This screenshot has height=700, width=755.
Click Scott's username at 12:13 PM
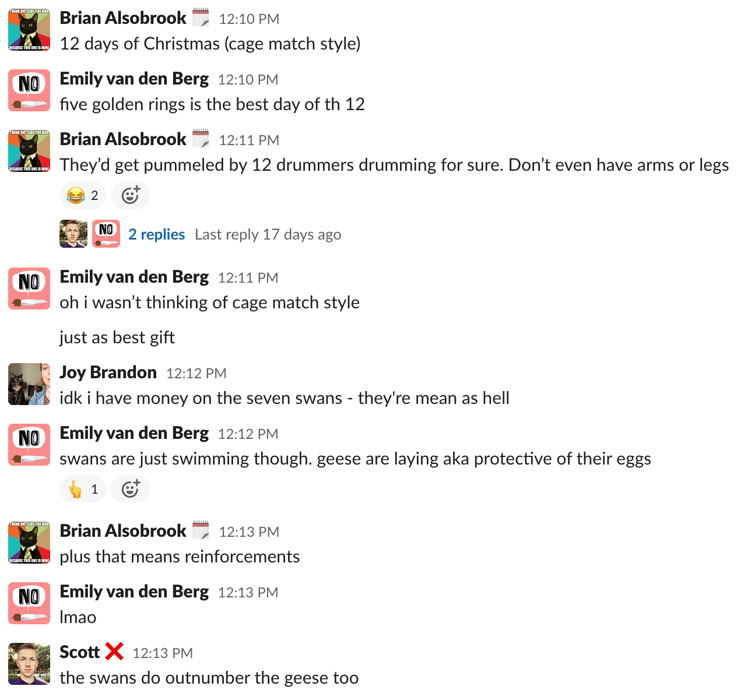[x=80, y=652]
